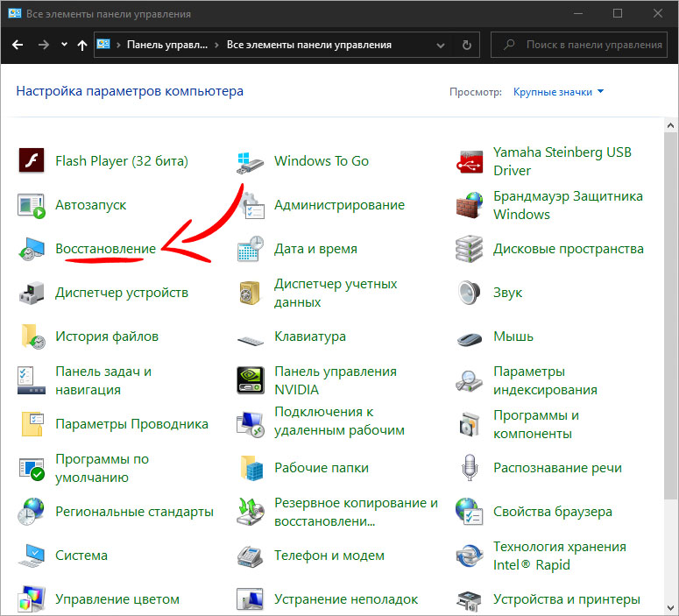Open the Параметры Проводника icon
Screen dimensions: 679x616
[32, 424]
